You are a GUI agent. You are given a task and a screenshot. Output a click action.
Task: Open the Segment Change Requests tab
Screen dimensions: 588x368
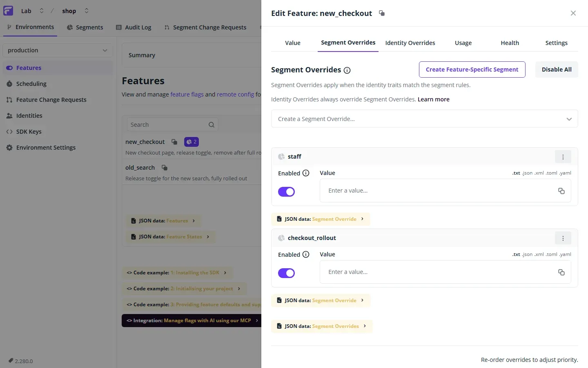click(205, 27)
